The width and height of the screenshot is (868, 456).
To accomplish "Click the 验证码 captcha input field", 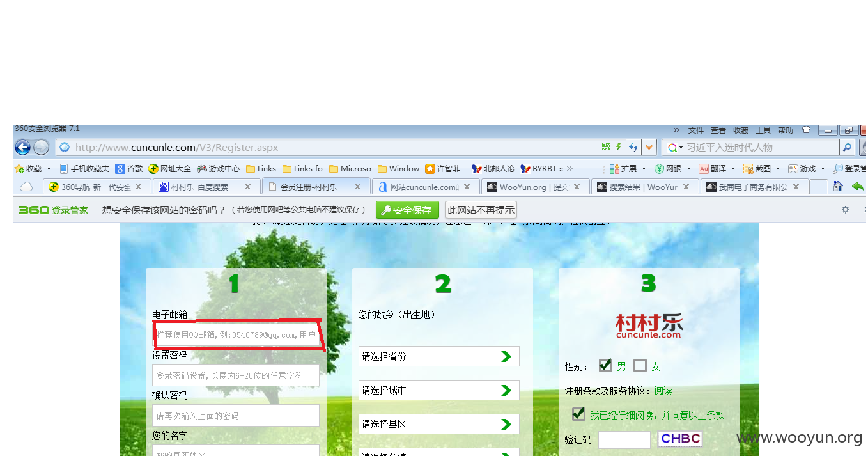I will pos(624,439).
